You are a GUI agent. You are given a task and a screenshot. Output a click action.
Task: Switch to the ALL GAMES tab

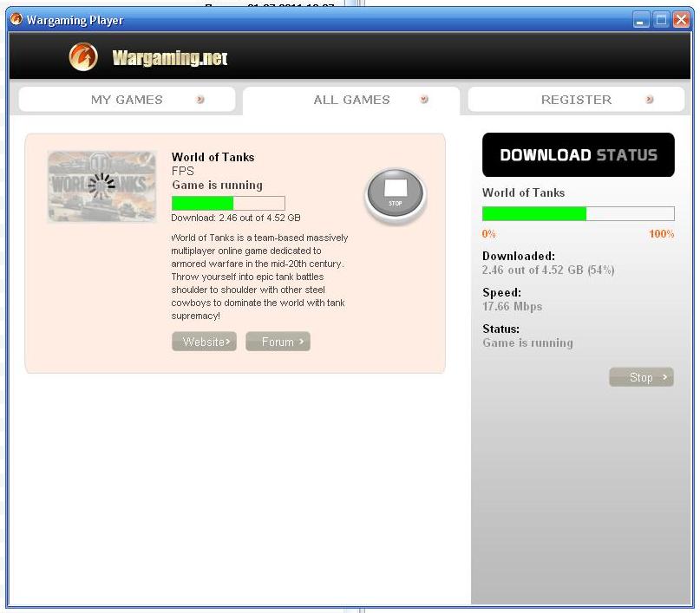point(351,101)
